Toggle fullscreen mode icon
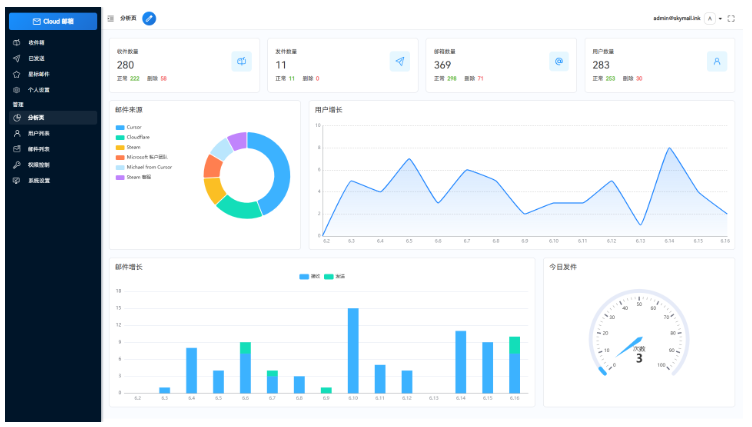 pos(731,18)
